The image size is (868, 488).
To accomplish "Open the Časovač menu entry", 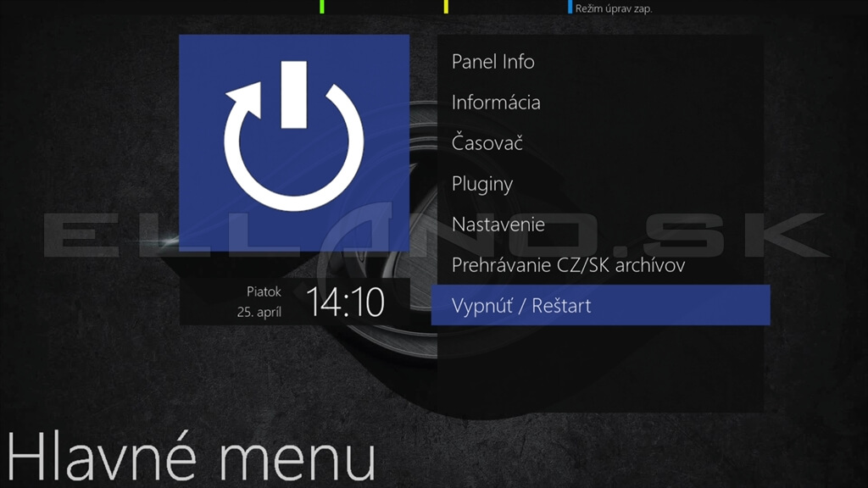I will coord(601,142).
